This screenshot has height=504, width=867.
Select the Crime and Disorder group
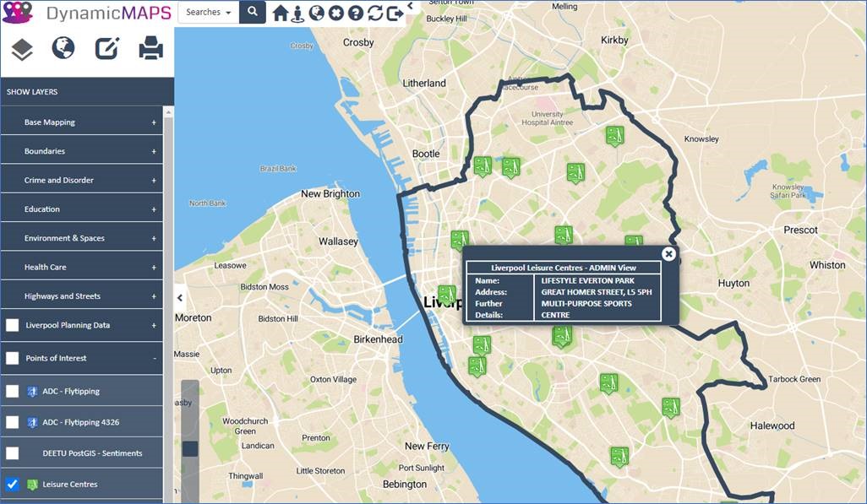point(82,180)
